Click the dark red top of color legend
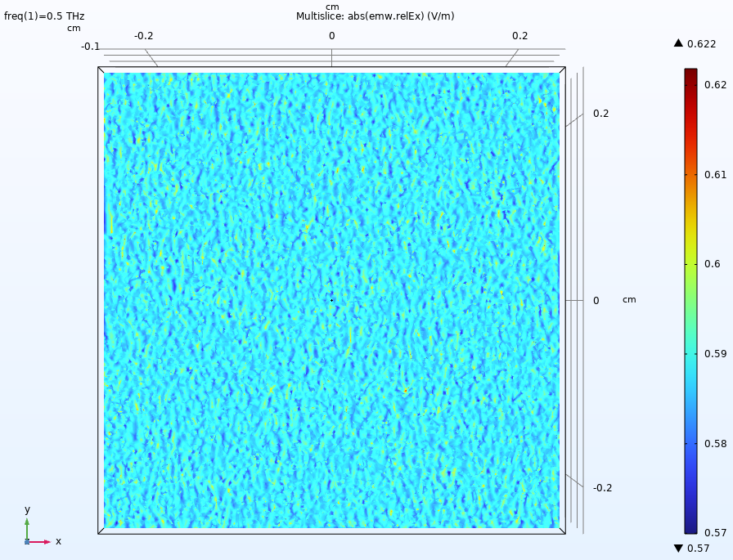The image size is (733, 560). click(690, 74)
